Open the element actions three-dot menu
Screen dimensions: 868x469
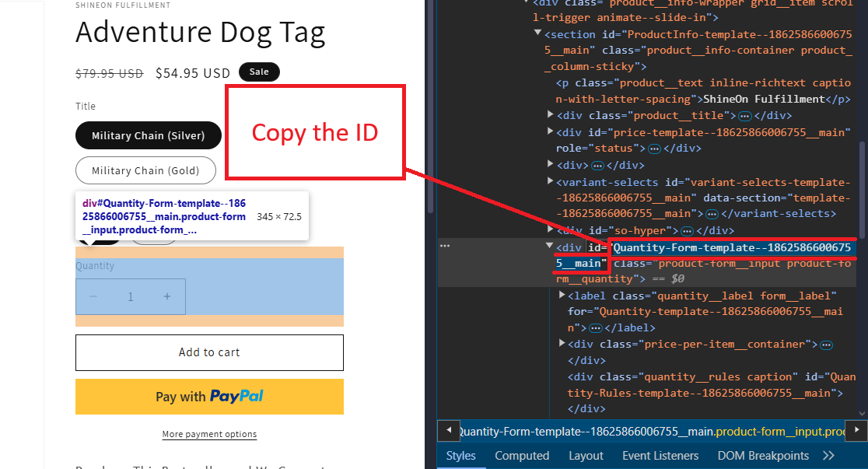click(445, 245)
